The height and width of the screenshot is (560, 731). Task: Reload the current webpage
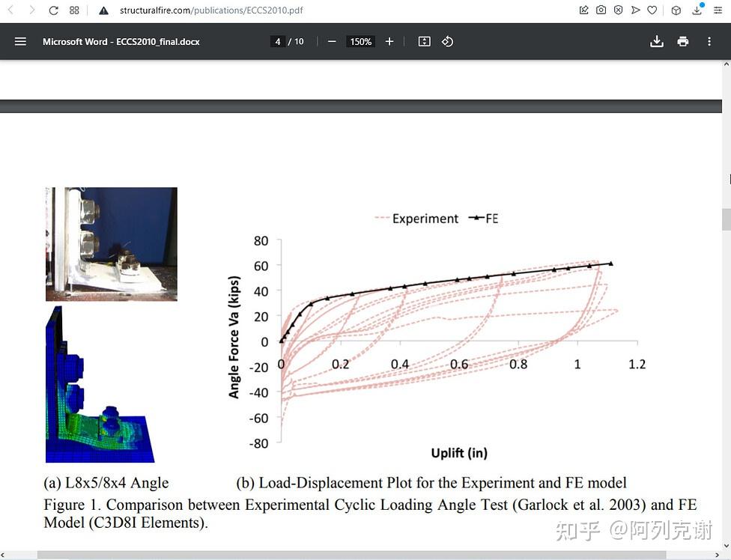point(52,10)
